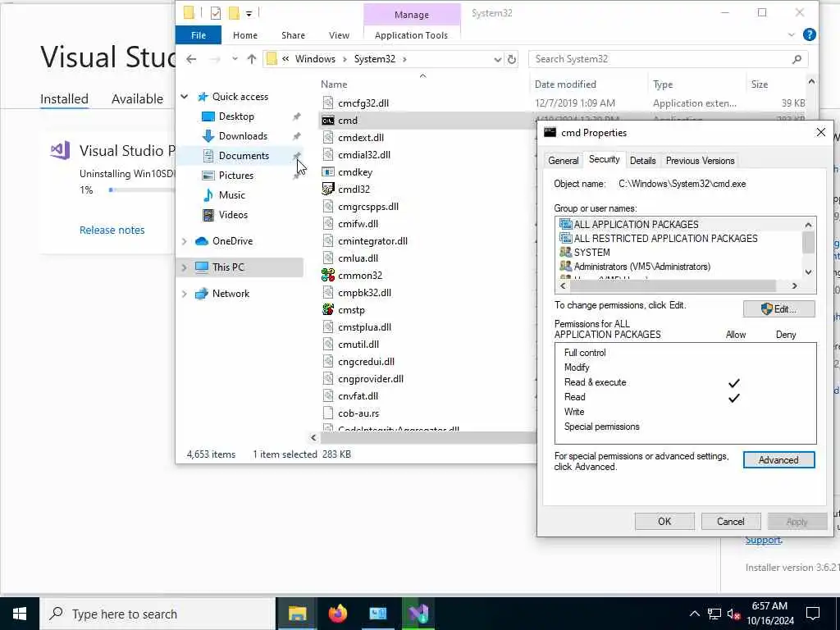Screen dimensions: 840x630
Task: Expand the Network tree node
Action: point(185,294)
